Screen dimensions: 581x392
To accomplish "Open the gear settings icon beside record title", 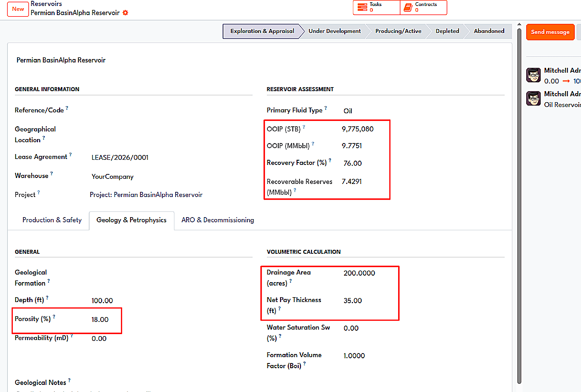I will [125, 13].
